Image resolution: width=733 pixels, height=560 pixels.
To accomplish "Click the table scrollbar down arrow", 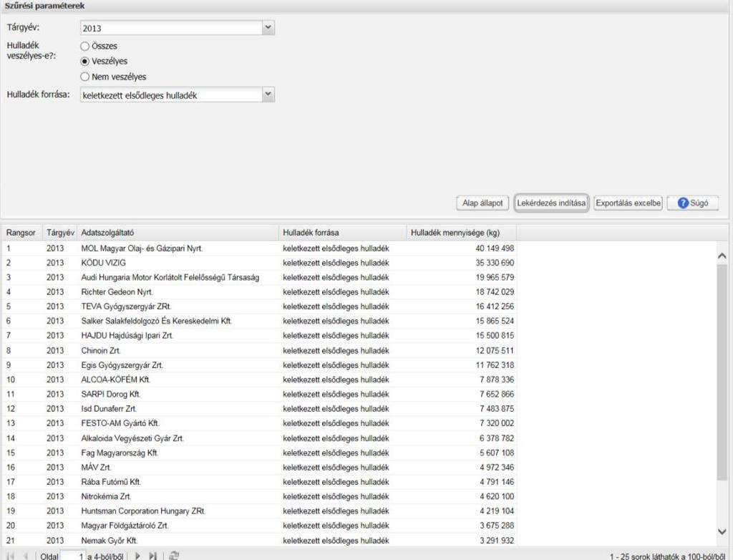I will (x=722, y=531).
